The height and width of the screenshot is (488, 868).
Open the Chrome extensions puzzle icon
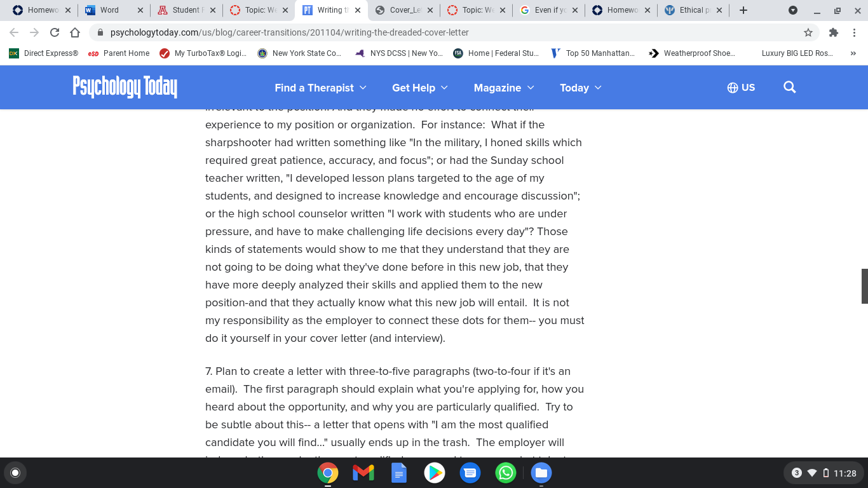834,32
